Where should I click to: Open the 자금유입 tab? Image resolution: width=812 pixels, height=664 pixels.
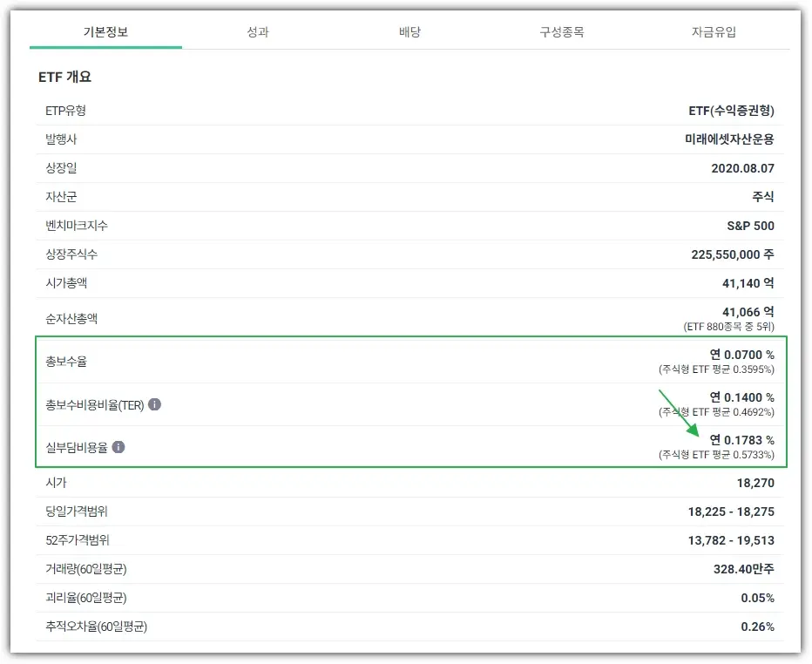coord(714,32)
